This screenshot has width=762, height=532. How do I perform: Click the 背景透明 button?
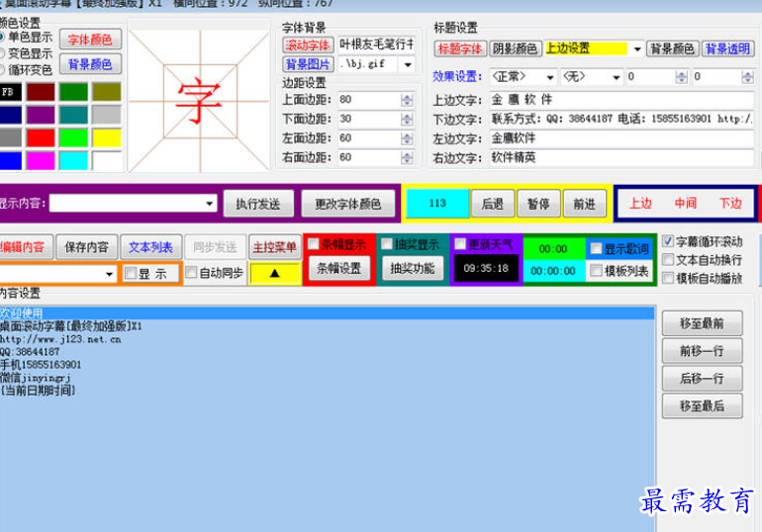click(728, 48)
